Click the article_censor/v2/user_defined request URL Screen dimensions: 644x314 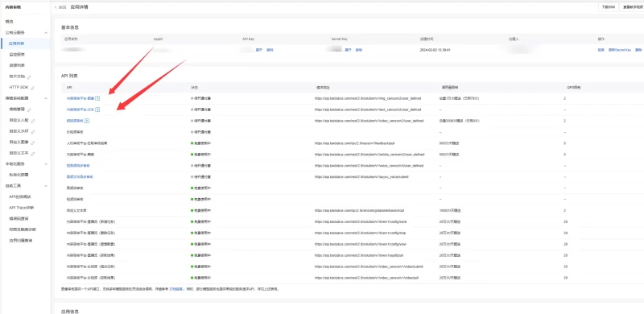click(369, 155)
